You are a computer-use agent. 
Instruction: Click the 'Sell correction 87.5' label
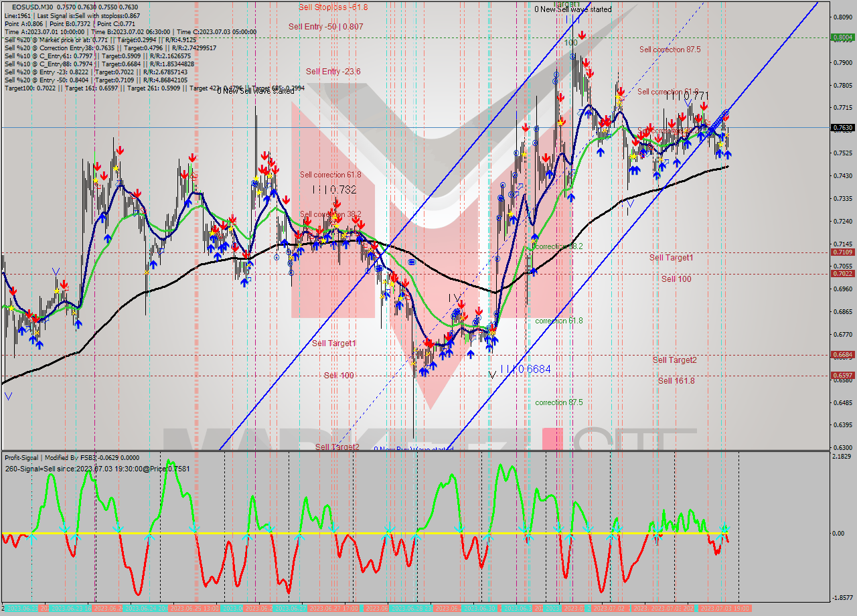click(x=670, y=50)
